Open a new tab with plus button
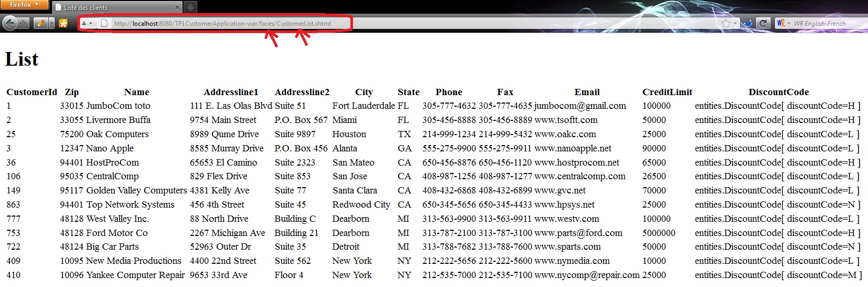Image resolution: width=868 pixels, height=287 pixels. click(x=190, y=7)
